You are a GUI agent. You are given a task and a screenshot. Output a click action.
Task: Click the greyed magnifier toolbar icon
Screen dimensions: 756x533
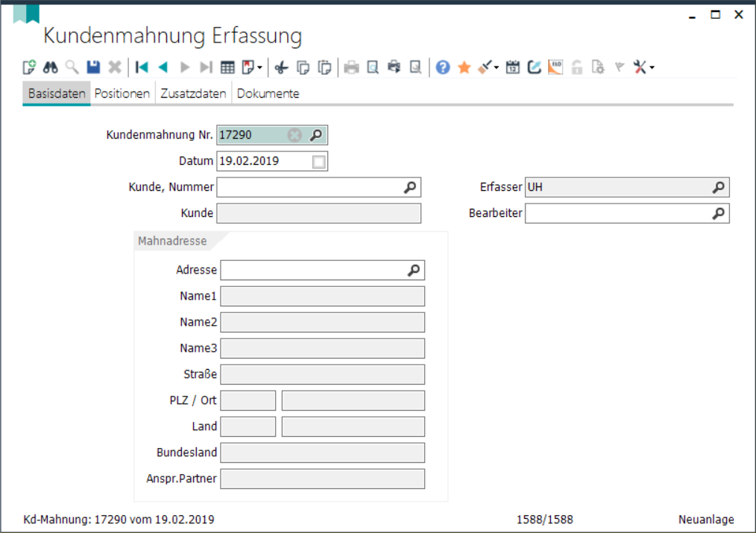click(x=72, y=67)
